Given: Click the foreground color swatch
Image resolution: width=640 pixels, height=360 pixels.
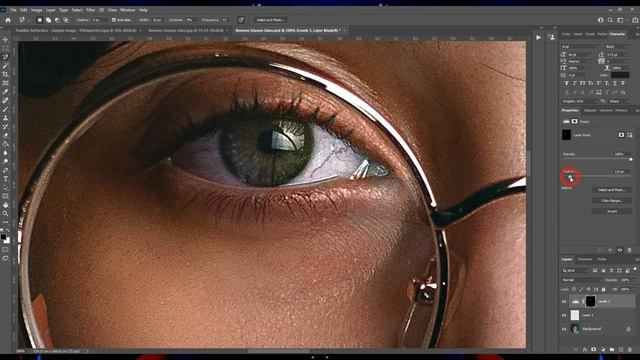Looking at the screenshot, I should 3,237.
